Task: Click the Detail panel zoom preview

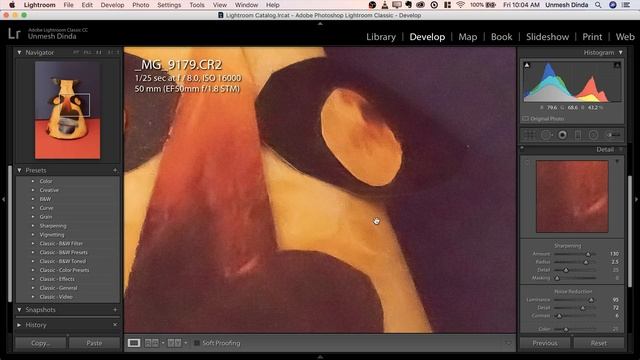Action: (x=572, y=196)
